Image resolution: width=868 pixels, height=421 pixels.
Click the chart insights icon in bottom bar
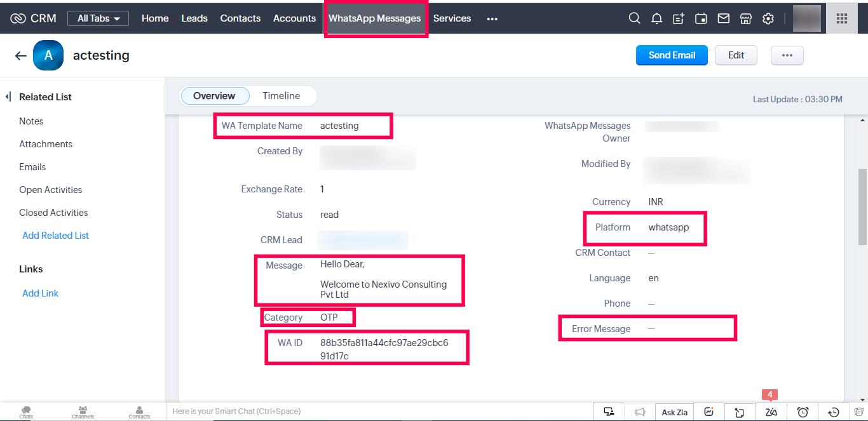[709, 412]
